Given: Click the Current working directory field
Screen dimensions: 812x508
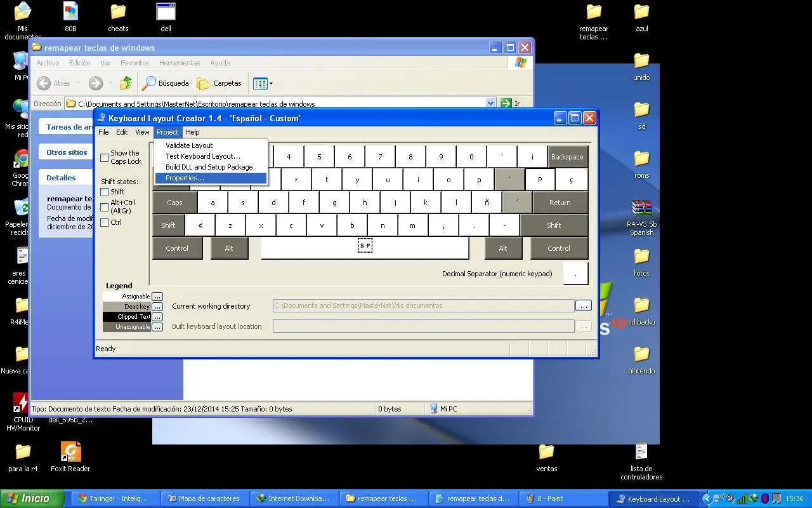Looking at the screenshot, I should pyautogui.click(x=423, y=306).
